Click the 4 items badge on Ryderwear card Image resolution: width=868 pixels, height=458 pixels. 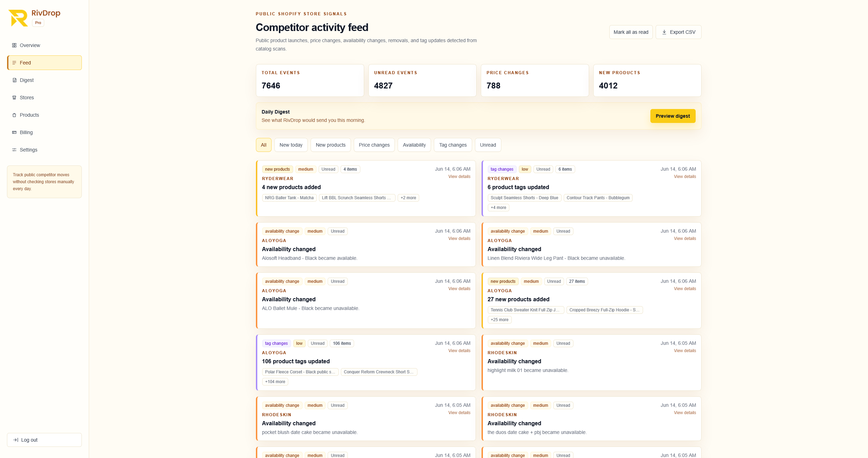click(x=350, y=169)
